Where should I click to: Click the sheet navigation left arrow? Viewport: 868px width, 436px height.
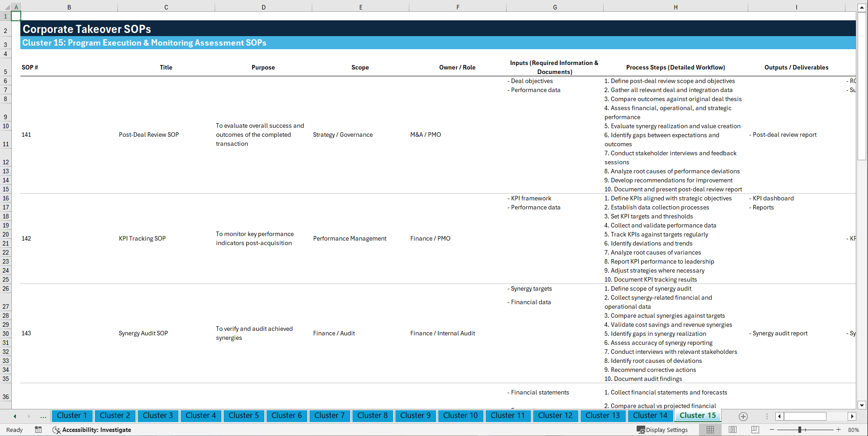[14, 416]
